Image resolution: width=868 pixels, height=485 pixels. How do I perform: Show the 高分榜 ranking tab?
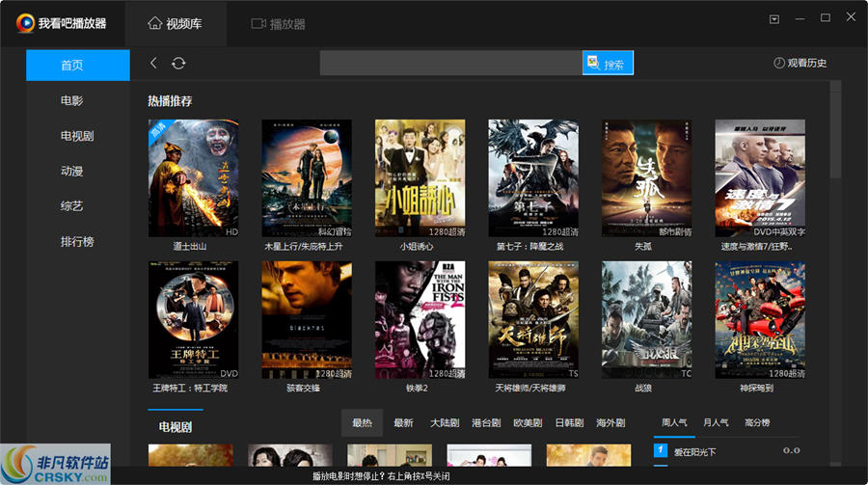(x=757, y=422)
